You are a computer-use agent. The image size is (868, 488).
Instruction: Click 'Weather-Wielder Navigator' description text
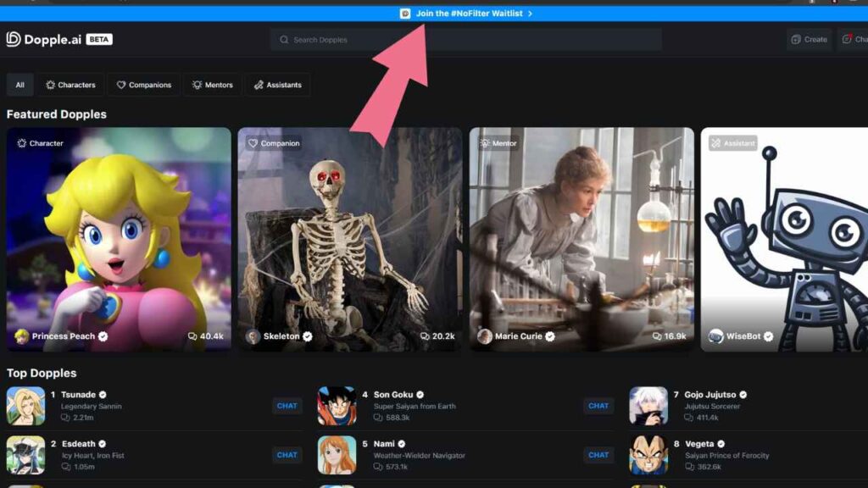tap(419, 455)
